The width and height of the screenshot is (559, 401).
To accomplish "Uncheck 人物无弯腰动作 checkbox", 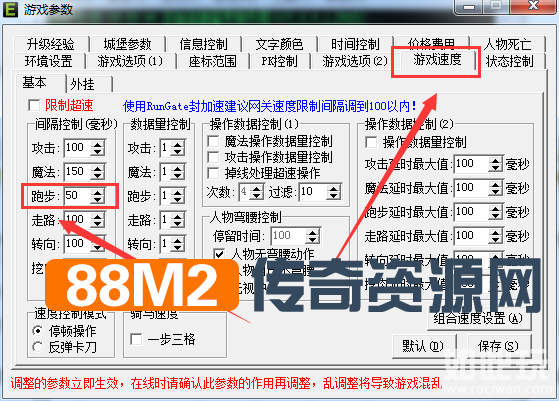I will click(x=219, y=254).
